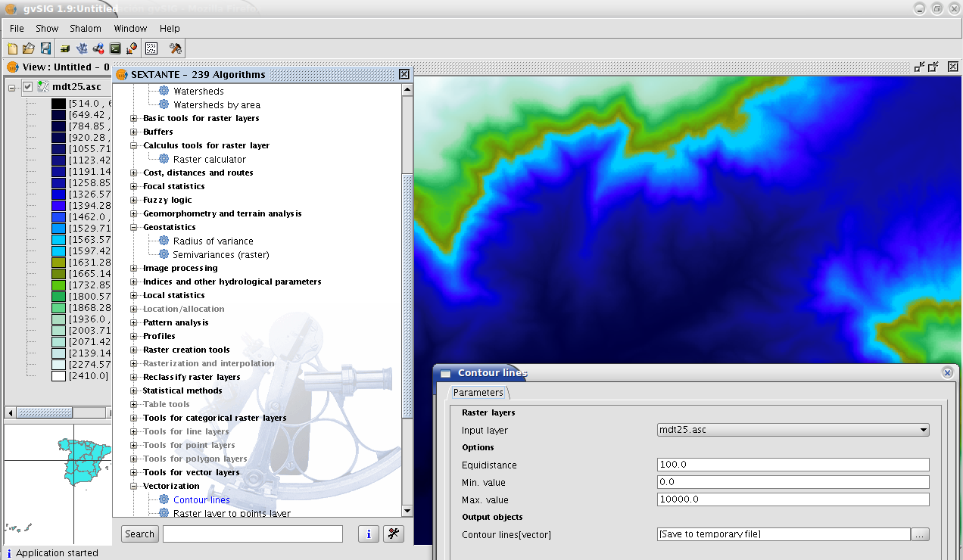Collapse the Geostatistics category

(x=134, y=227)
